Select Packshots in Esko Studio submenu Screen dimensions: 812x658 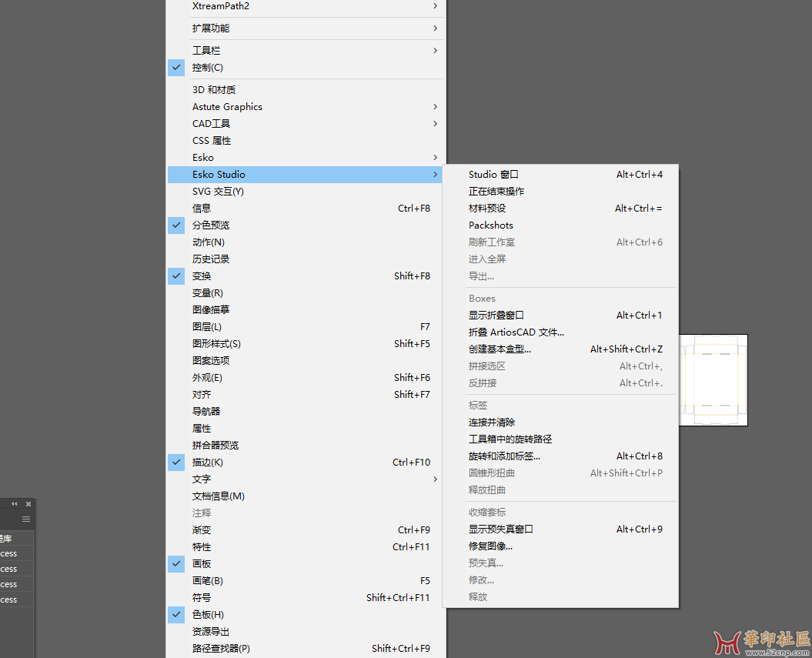(x=560, y=225)
